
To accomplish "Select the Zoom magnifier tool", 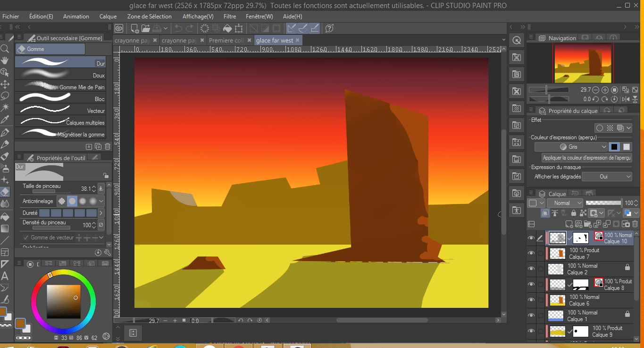I will [5, 49].
